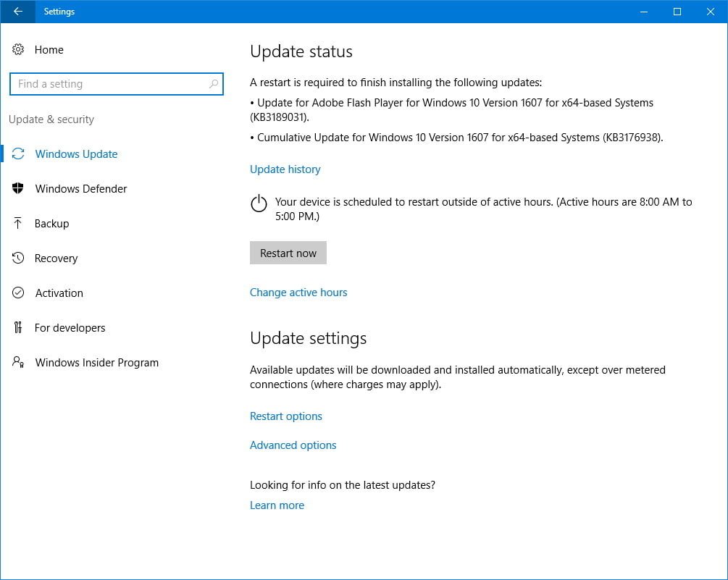This screenshot has width=728, height=580.
Task: Open Advanced options link
Action: 293,445
